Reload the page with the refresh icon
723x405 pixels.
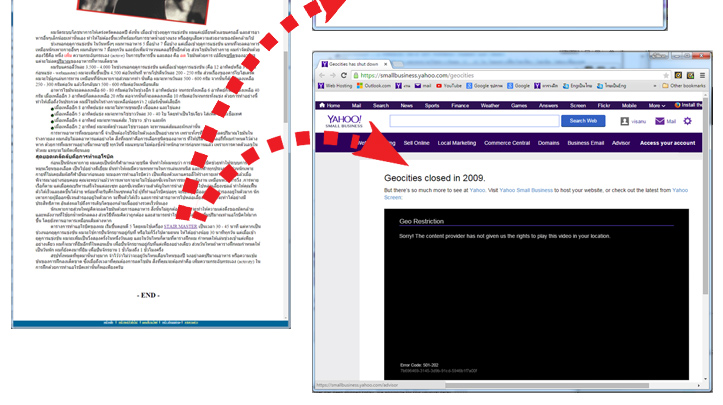tap(344, 75)
